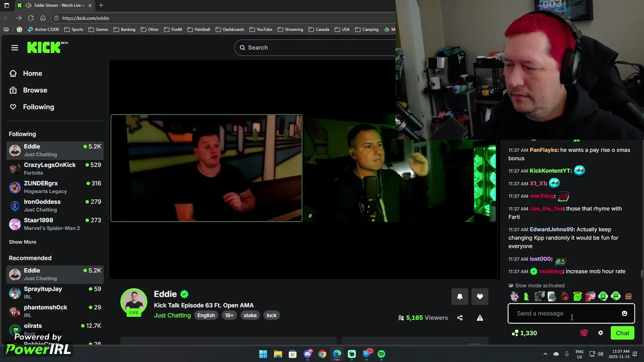Show hidden system tray icons
The width and height of the screenshot is (644, 362).
[545, 354]
